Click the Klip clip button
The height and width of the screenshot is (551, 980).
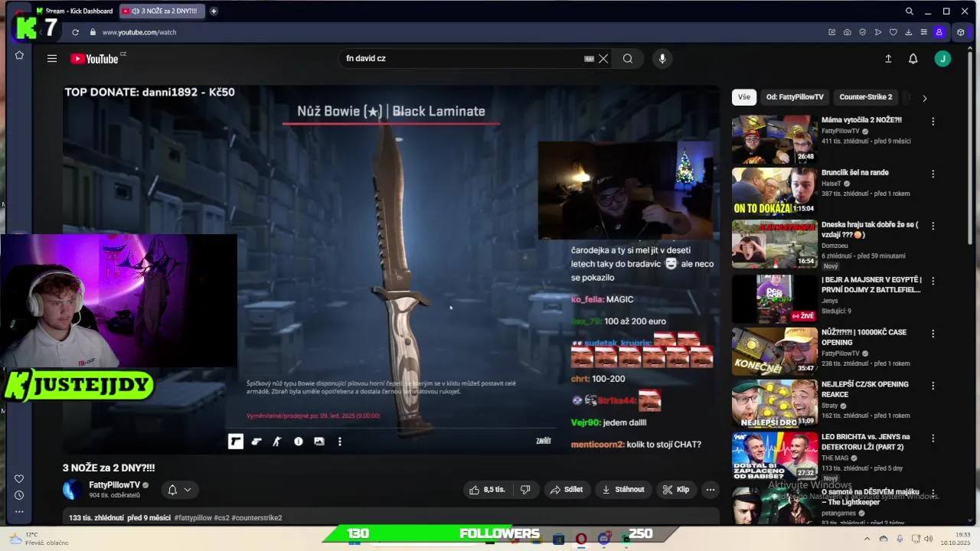676,490
